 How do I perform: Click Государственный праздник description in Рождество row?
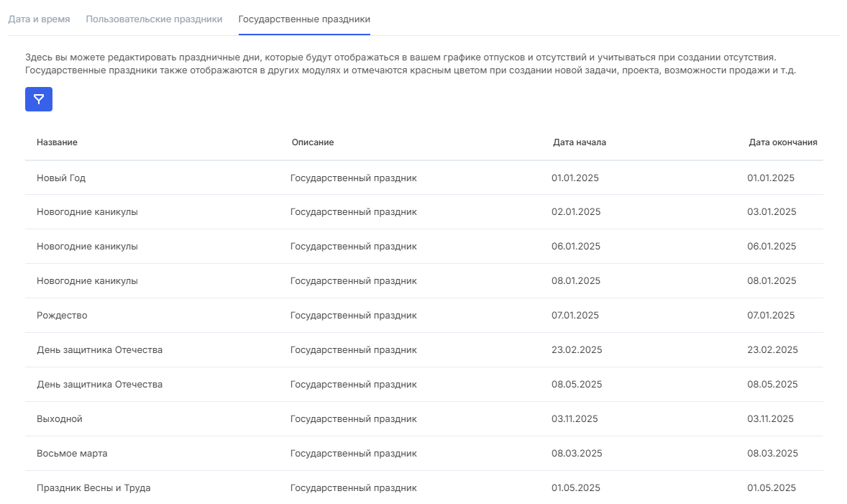[353, 315]
